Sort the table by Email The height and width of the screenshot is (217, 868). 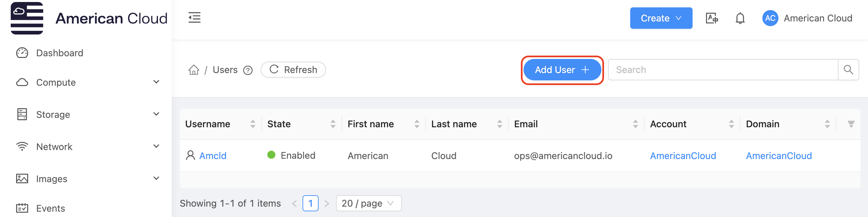[x=635, y=124]
